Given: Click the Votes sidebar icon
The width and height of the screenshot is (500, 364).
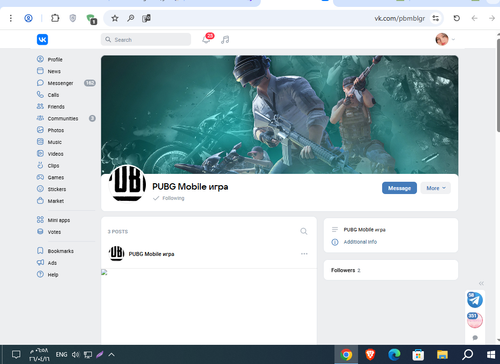Looking at the screenshot, I should coord(40,232).
